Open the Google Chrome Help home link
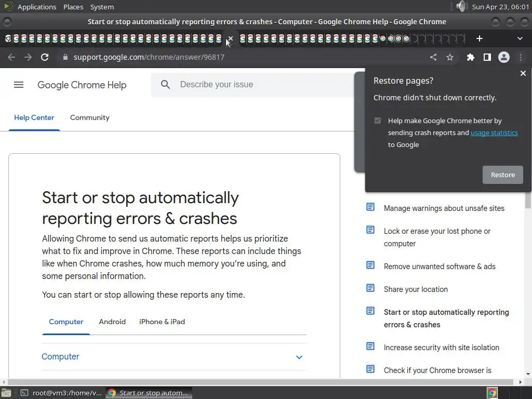 (x=82, y=85)
